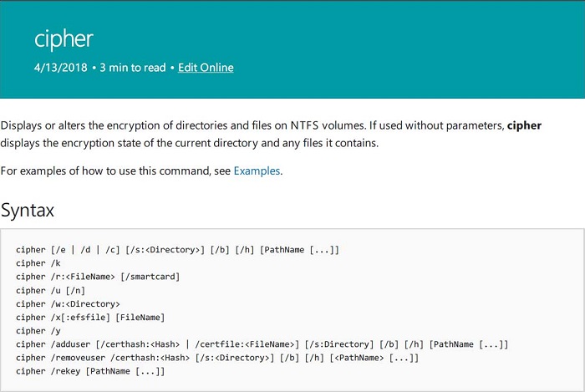The width and height of the screenshot is (585, 392).
Task: Follow the Examples hyperlink
Action: tap(257, 171)
